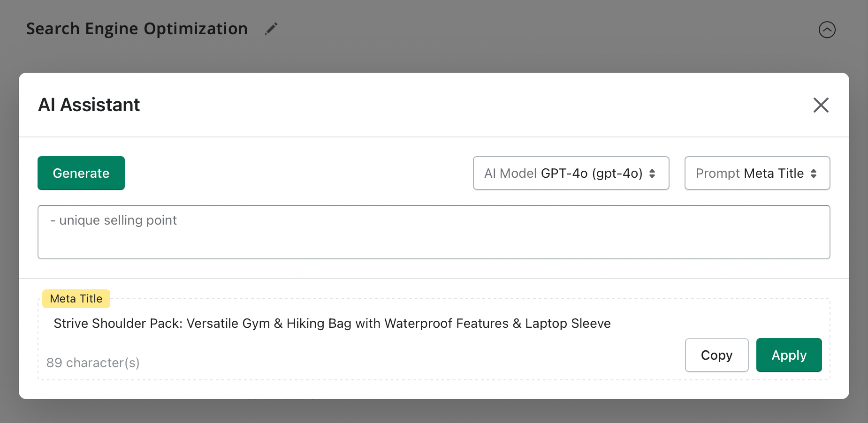Focus the text box containing 'unique selling point'
The height and width of the screenshot is (423, 868).
tap(434, 232)
